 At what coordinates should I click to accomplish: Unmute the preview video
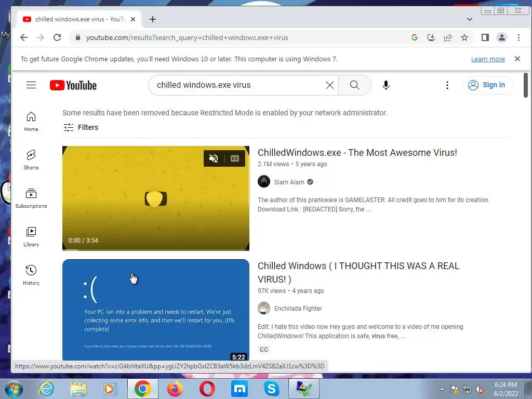pyautogui.click(x=214, y=158)
